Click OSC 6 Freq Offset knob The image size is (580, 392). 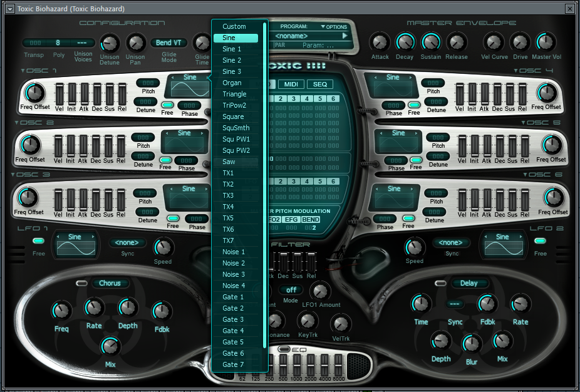click(554, 197)
